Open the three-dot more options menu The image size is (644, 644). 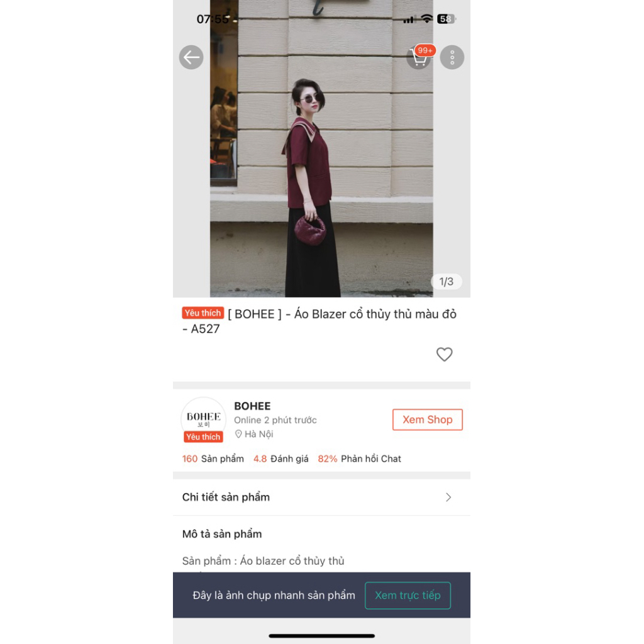click(452, 57)
